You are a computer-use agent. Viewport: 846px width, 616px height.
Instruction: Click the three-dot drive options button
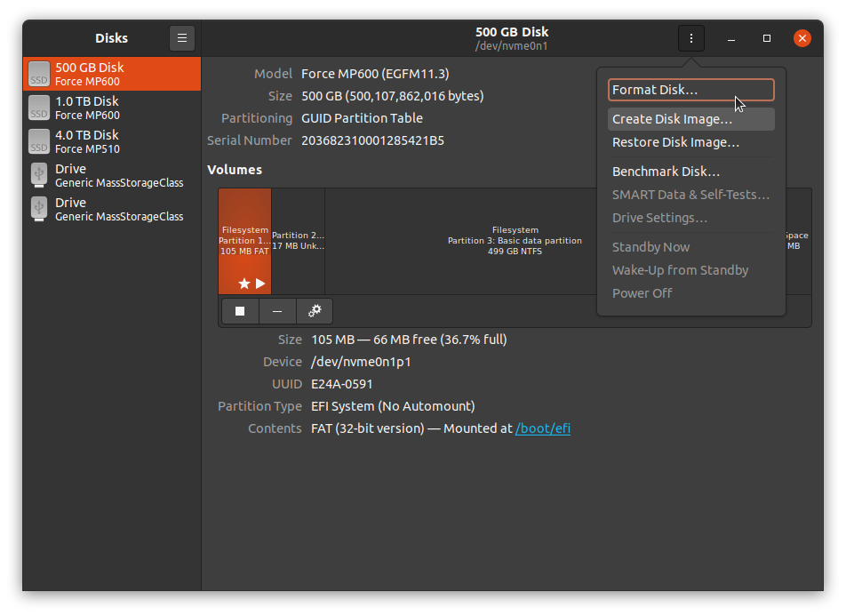coord(690,38)
